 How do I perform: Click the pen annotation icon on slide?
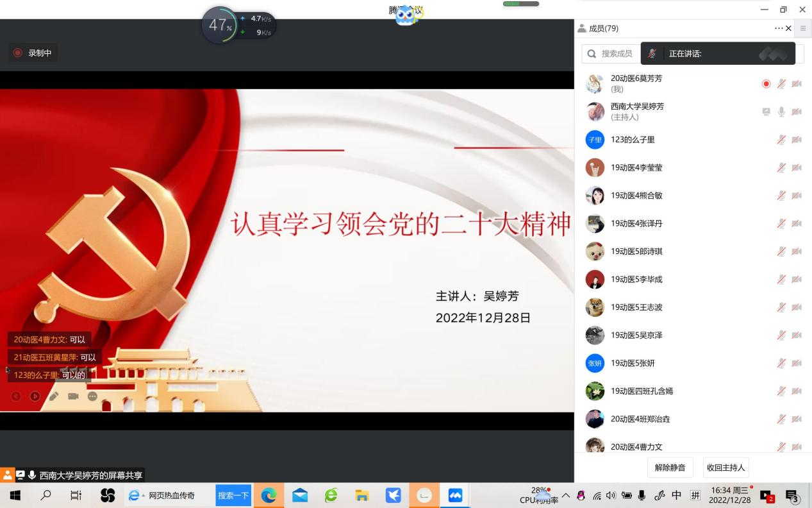[x=54, y=396]
